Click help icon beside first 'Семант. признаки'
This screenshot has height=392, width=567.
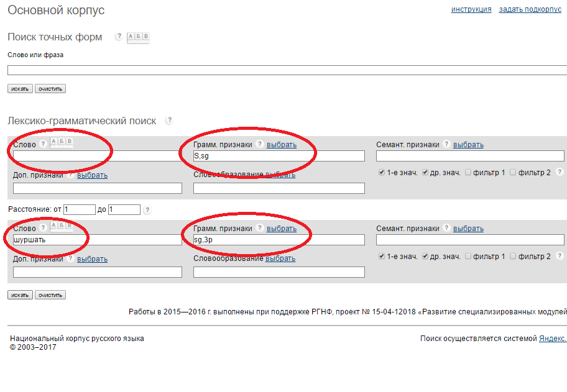[446, 144]
